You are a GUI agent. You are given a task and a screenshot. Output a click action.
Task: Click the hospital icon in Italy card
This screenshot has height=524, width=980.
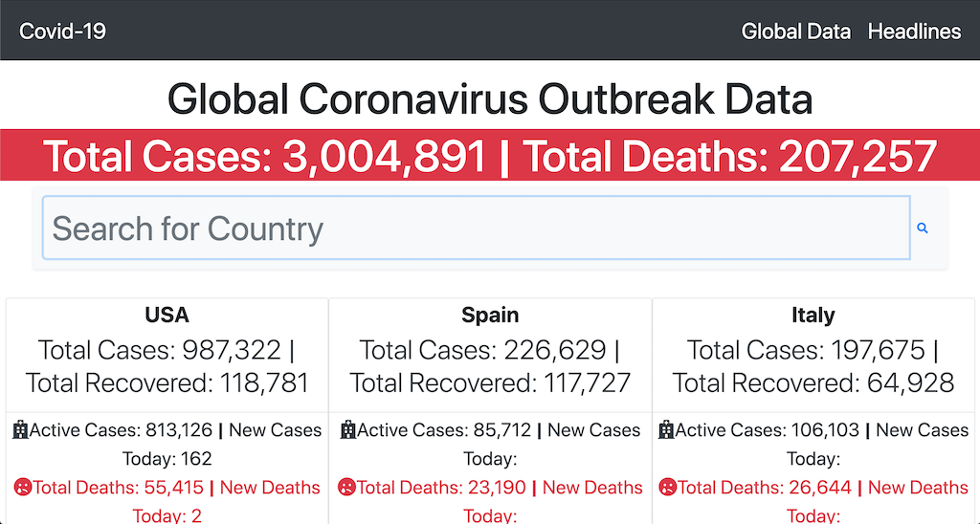point(667,429)
